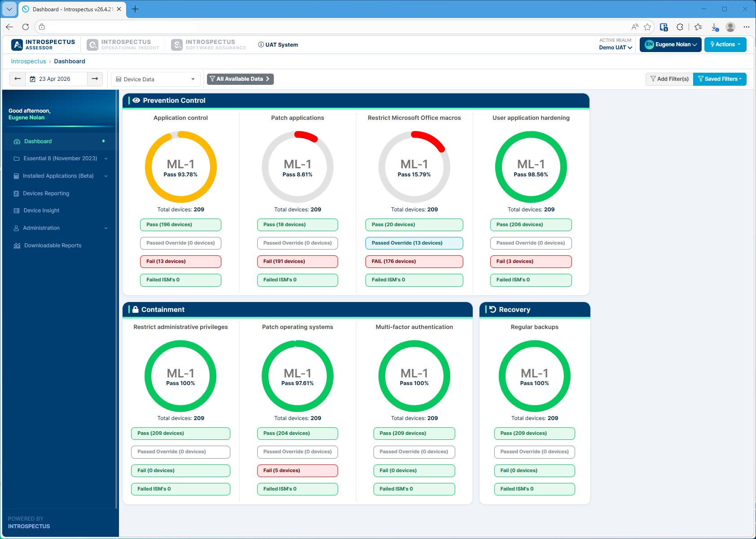Screen dimensions: 756x539
Task: Select Devices Reporting in sidebar
Action: click(x=46, y=193)
